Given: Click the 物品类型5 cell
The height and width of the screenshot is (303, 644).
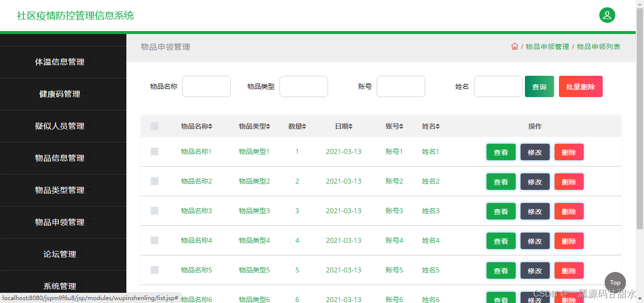Looking at the screenshot, I should tap(254, 270).
